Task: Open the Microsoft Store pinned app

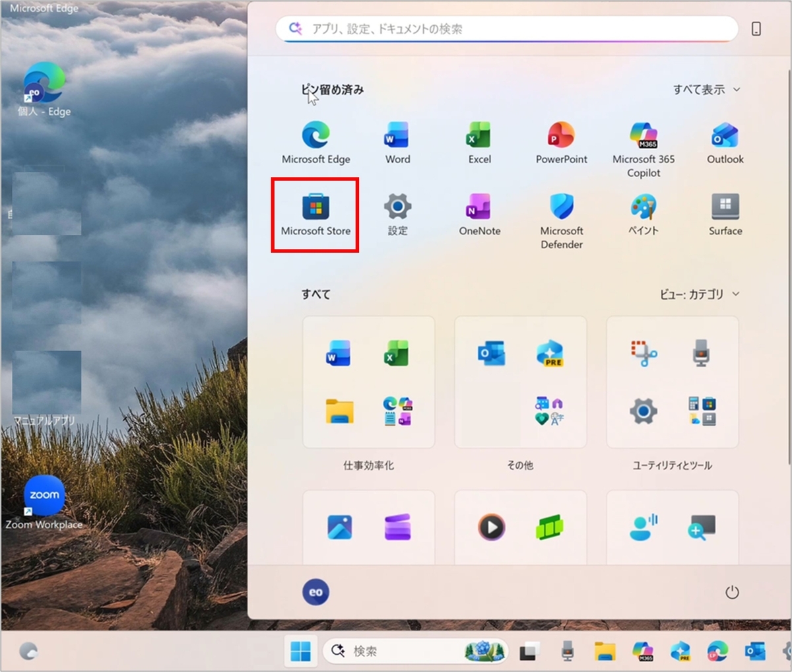Action: 315,215
